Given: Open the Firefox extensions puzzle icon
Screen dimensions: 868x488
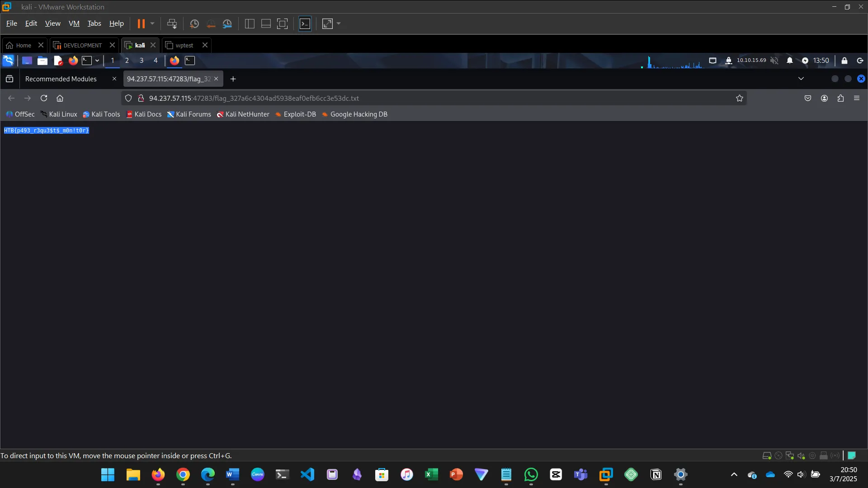Looking at the screenshot, I should [x=840, y=98].
